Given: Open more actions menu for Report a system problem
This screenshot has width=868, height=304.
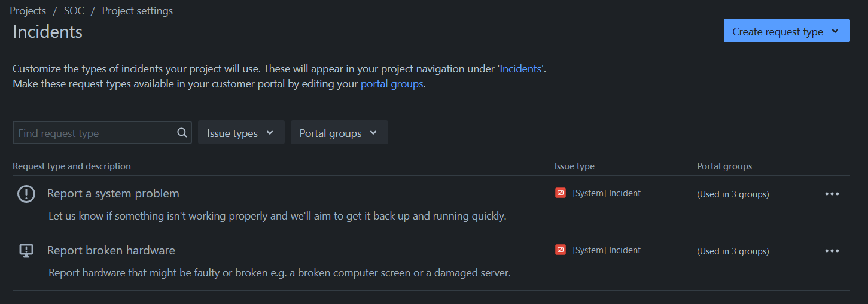Looking at the screenshot, I should tap(832, 194).
